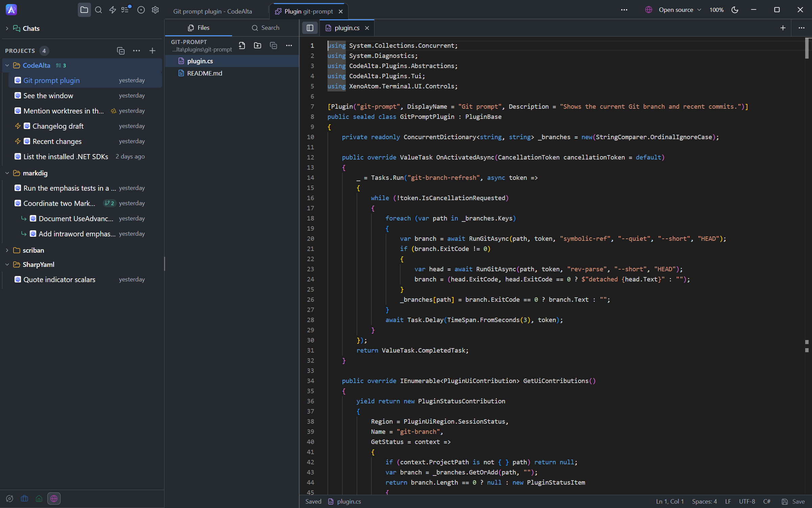Viewport: 812px width, 508px height.
Task: Toggle dark mode moon icon
Action: tap(735, 10)
